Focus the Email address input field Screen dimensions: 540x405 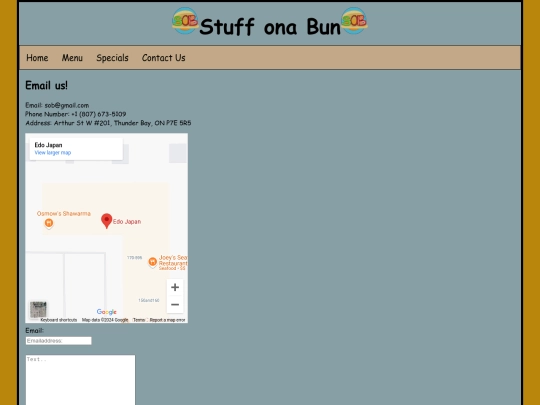click(x=59, y=341)
